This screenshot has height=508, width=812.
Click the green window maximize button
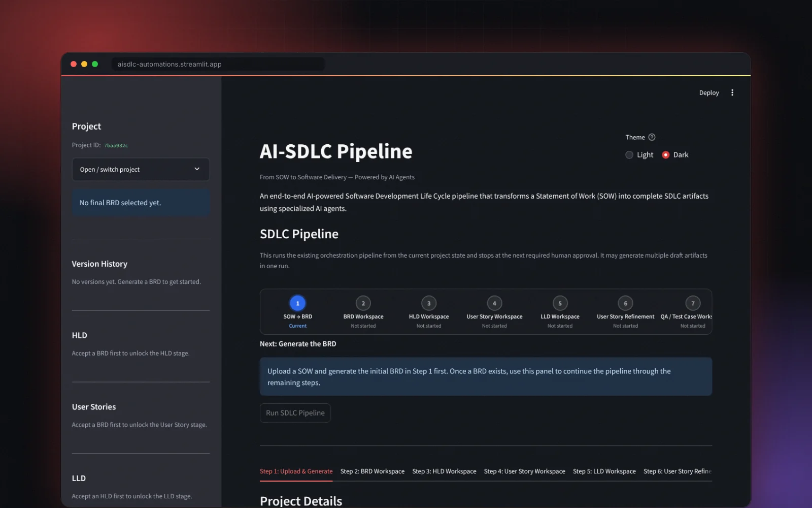(x=95, y=64)
